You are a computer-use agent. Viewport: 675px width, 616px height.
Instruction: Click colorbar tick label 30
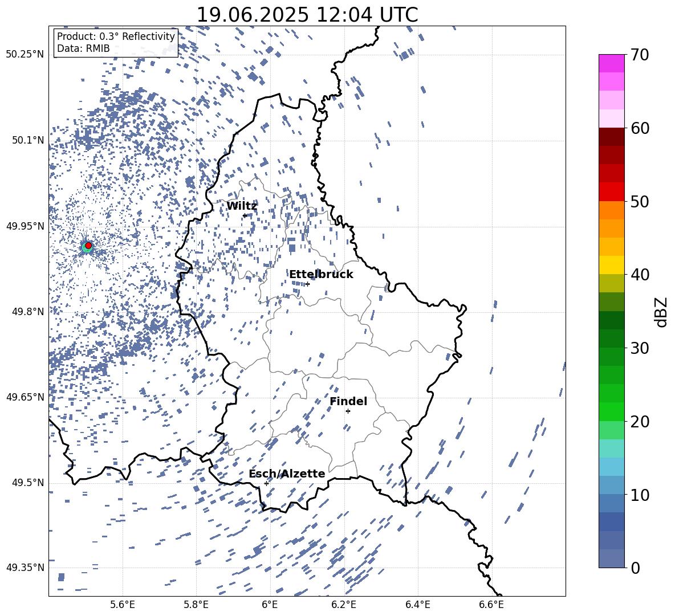(640, 348)
